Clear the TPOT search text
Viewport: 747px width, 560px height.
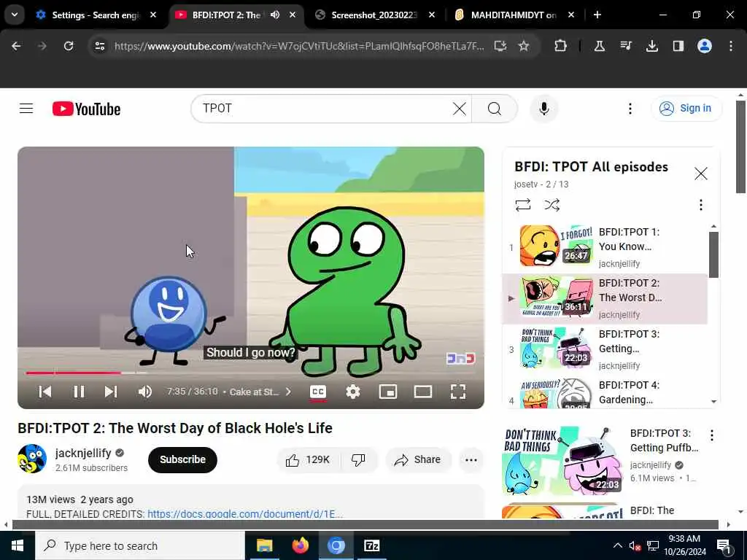point(460,109)
